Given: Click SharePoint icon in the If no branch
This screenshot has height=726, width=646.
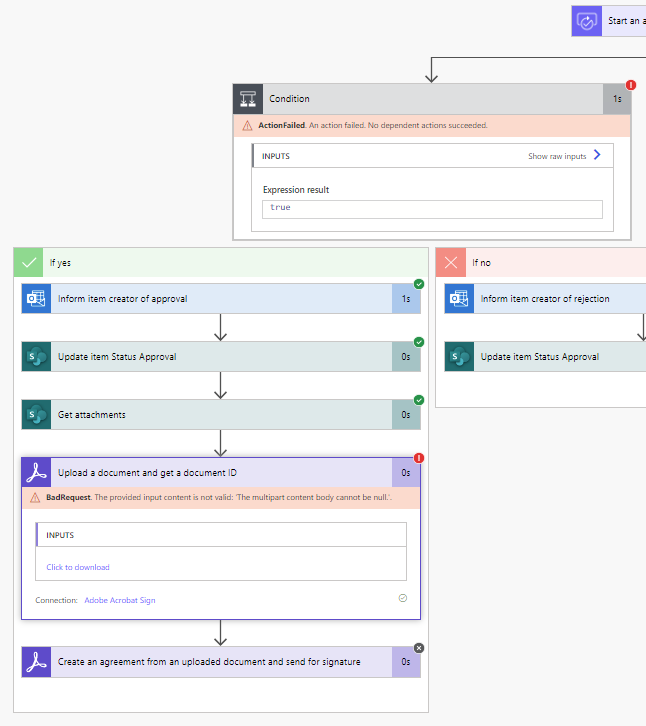Looking at the screenshot, I should pos(459,357).
